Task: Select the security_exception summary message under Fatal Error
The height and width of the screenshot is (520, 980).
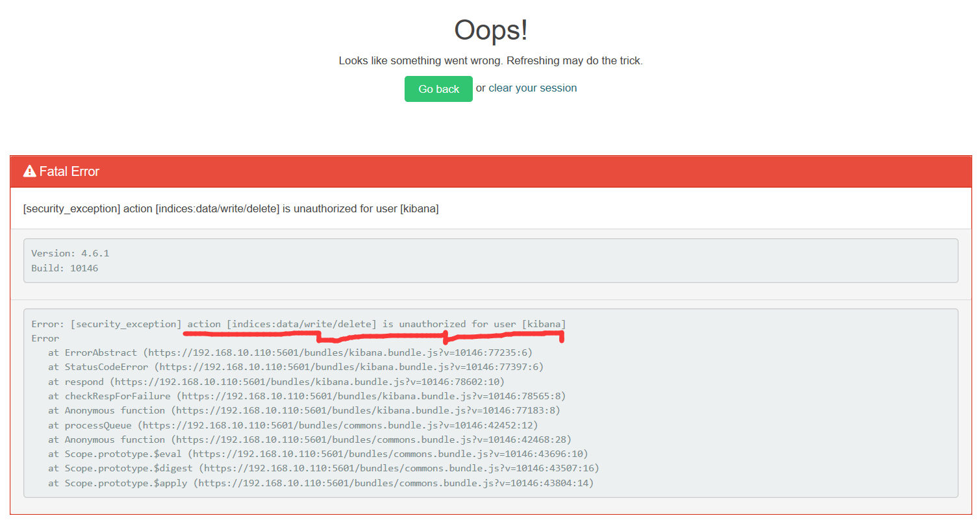Action: click(231, 209)
